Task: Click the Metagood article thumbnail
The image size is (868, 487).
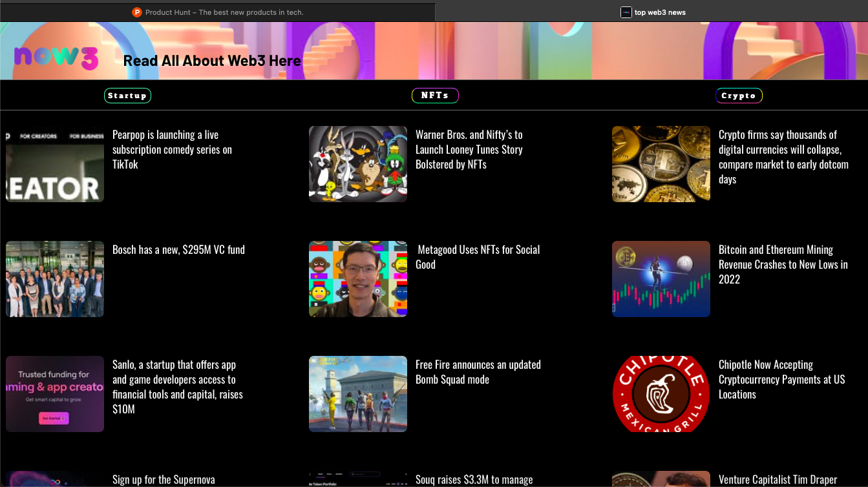Action: (358, 279)
